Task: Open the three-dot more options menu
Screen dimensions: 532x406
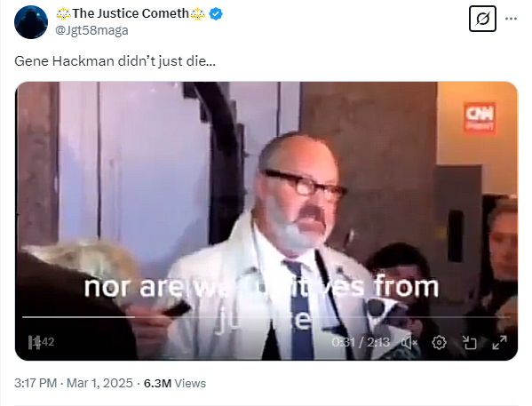Action: pyautogui.click(x=511, y=19)
